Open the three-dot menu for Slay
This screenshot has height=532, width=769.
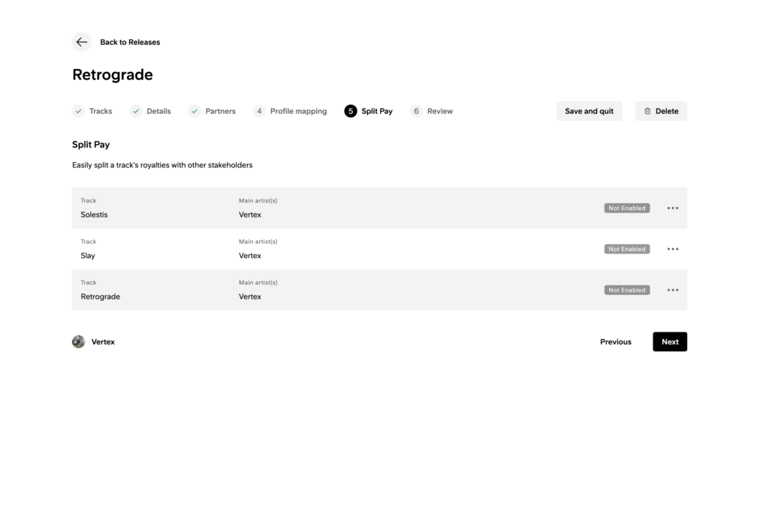pyautogui.click(x=673, y=249)
